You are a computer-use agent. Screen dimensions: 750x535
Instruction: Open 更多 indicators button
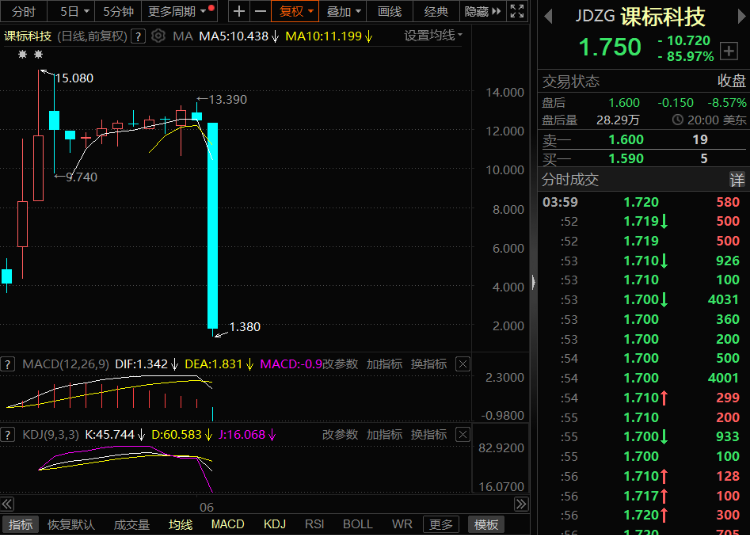441,524
